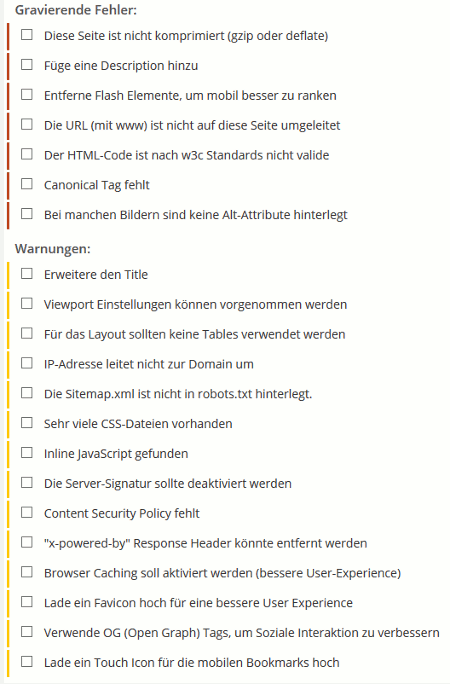Tick the Sitemap.xml robots.txt checkbox
This screenshot has width=450, height=684.
[x=27, y=393]
